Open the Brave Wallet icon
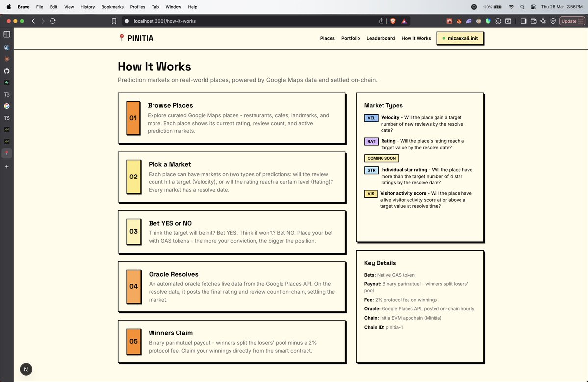This screenshot has height=382, width=588. coord(533,21)
